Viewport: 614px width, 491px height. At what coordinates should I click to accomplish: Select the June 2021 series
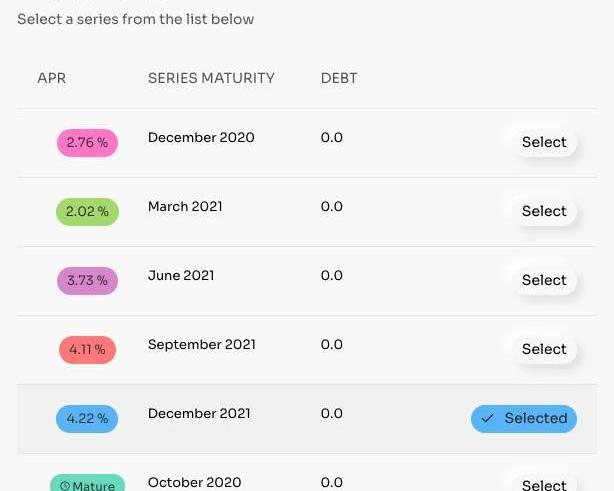click(x=543, y=280)
